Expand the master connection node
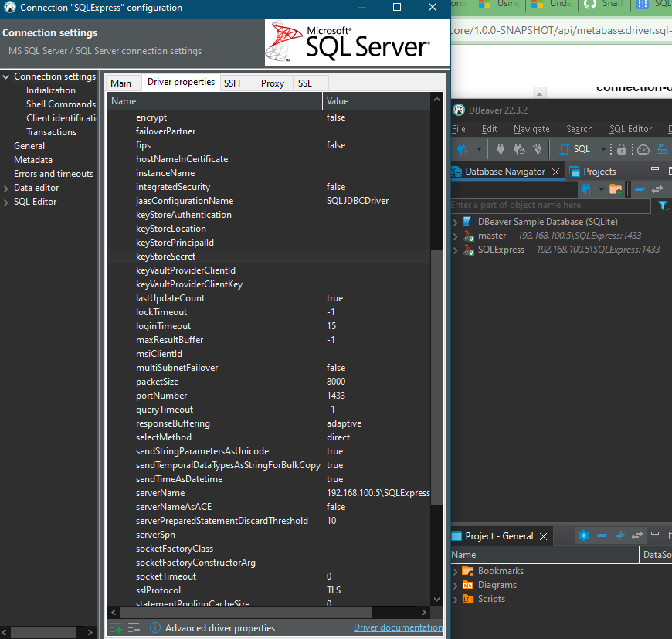 (x=456, y=236)
